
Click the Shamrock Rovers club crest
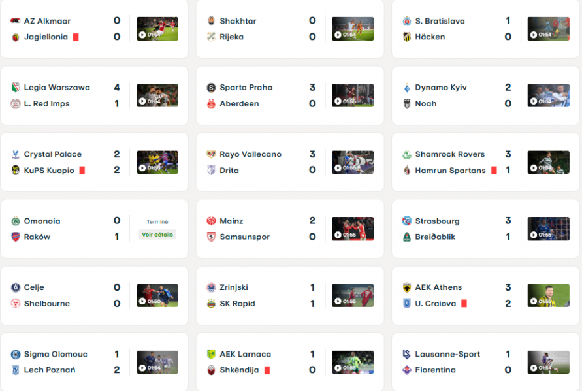click(x=407, y=154)
